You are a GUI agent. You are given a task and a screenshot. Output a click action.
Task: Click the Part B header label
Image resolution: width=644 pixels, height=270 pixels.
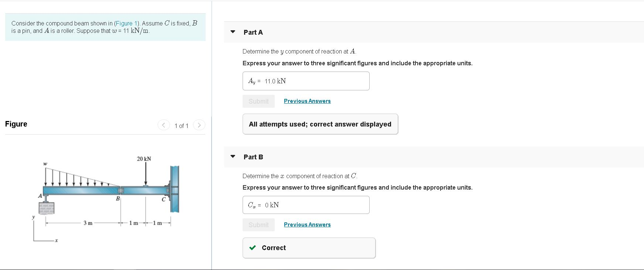click(253, 157)
